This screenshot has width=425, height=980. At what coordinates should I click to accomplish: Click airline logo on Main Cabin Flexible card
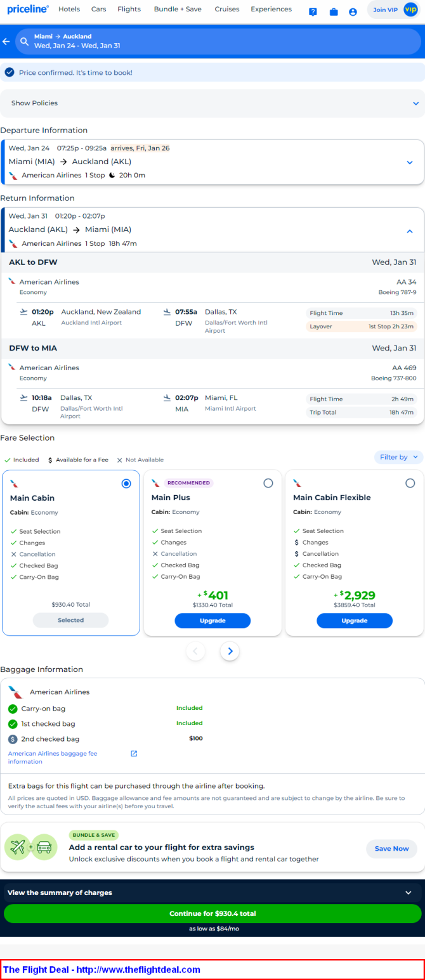(297, 484)
